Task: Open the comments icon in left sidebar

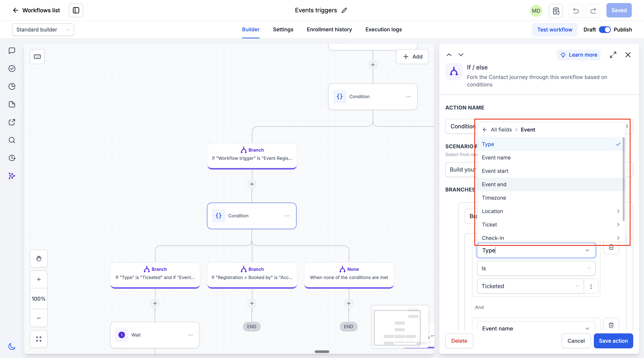Action: click(x=12, y=51)
